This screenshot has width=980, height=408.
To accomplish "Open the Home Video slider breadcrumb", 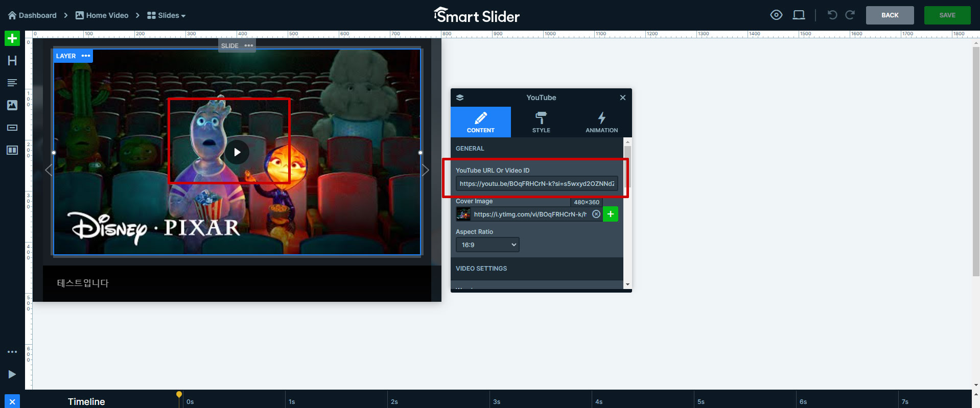I will coord(102,15).
